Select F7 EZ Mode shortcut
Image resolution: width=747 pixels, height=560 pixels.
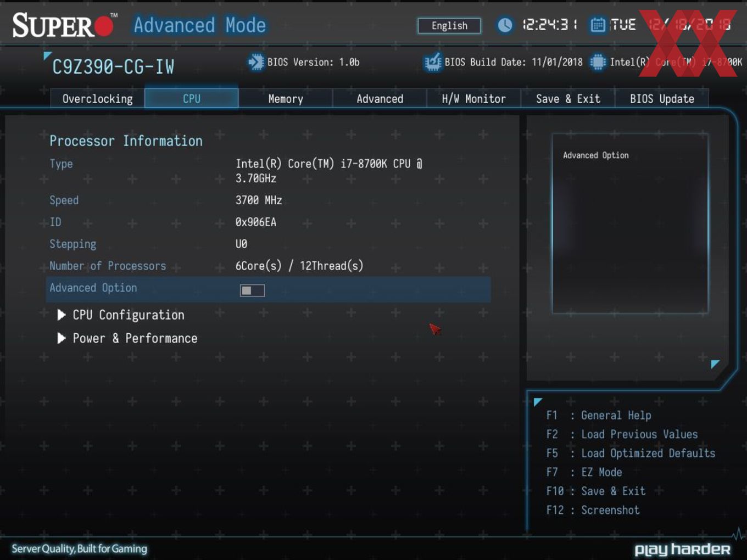tap(584, 472)
